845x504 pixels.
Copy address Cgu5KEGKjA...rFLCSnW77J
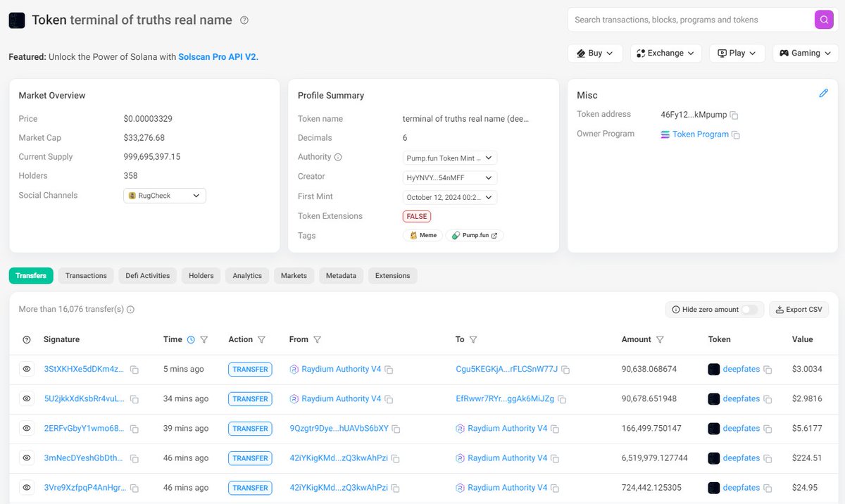click(x=565, y=370)
